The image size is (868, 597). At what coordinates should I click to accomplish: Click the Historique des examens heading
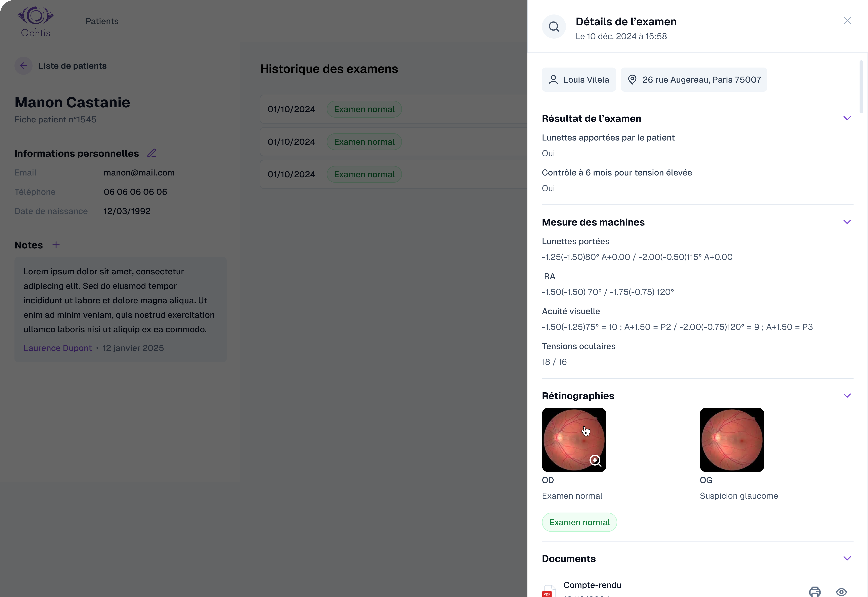click(x=329, y=69)
